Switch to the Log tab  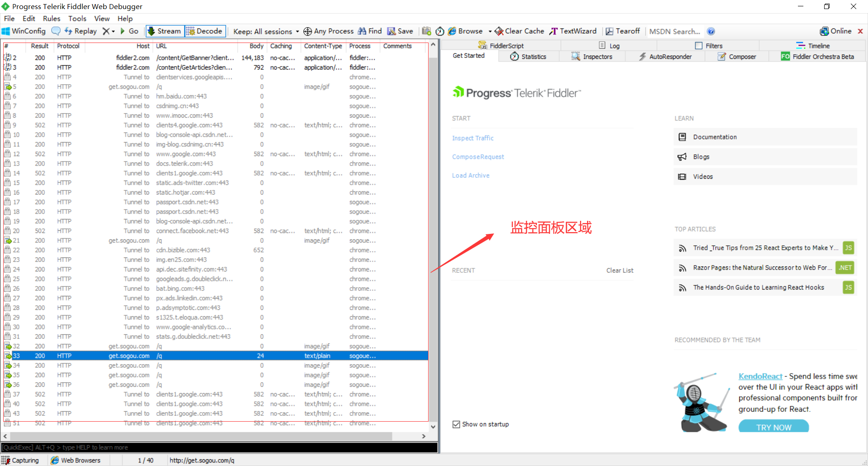pyautogui.click(x=609, y=46)
